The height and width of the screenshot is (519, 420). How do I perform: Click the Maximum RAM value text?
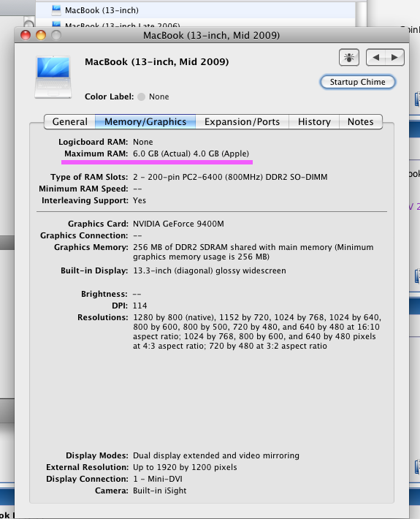(x=191, y=154)
